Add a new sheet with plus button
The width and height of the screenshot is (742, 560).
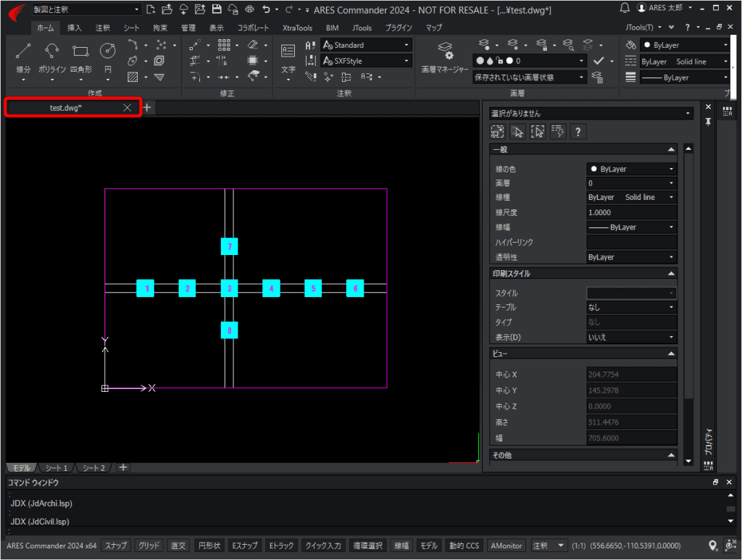coord(123,467)
